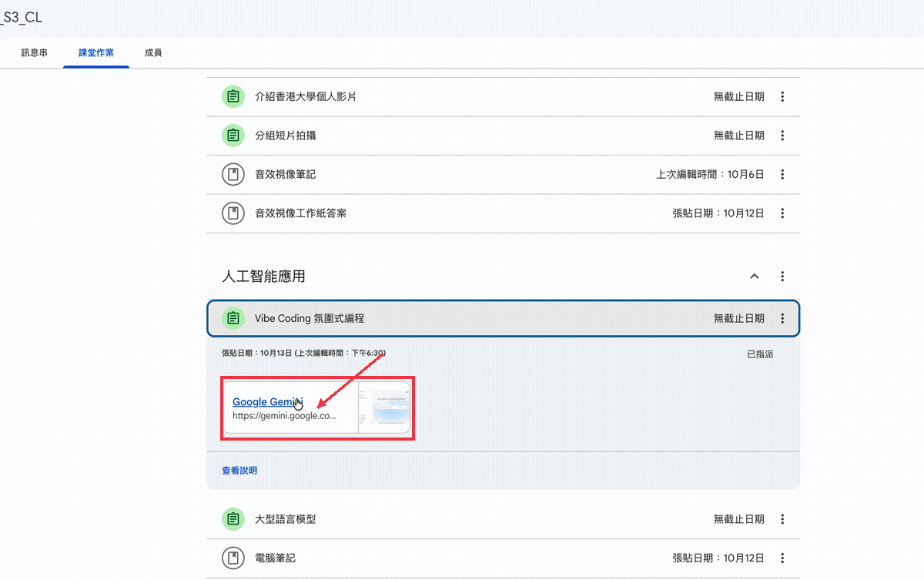
Task: Collapse the Vibe Coding 氛圍式編程 assignment row
Action: pos(504,318)
